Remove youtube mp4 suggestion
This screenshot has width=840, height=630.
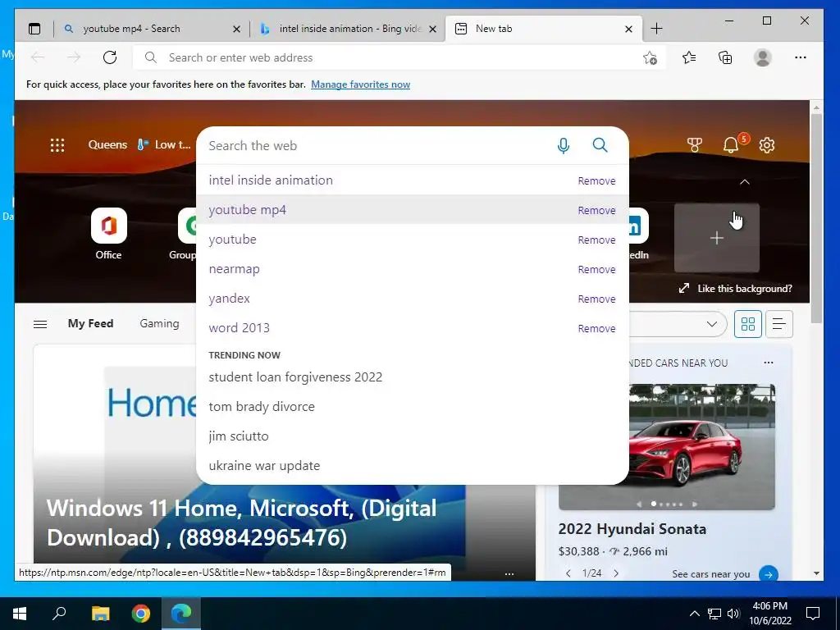click(596, 211)
